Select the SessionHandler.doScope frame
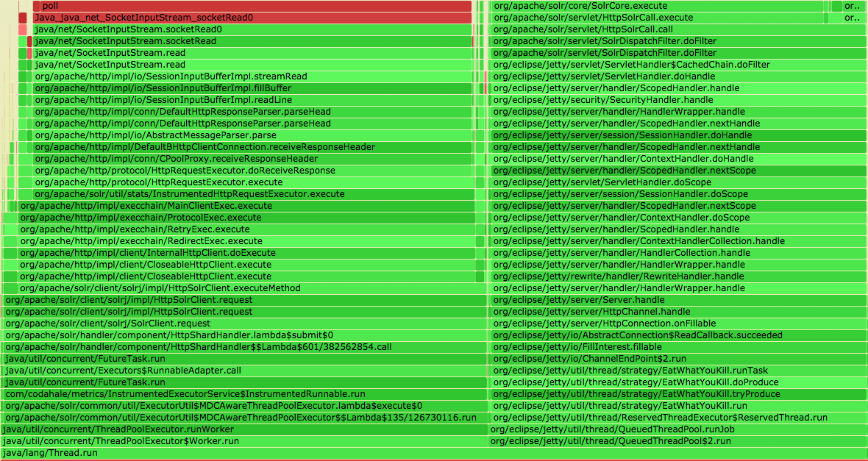Screen dimensions: 868x461 [679, 194]
